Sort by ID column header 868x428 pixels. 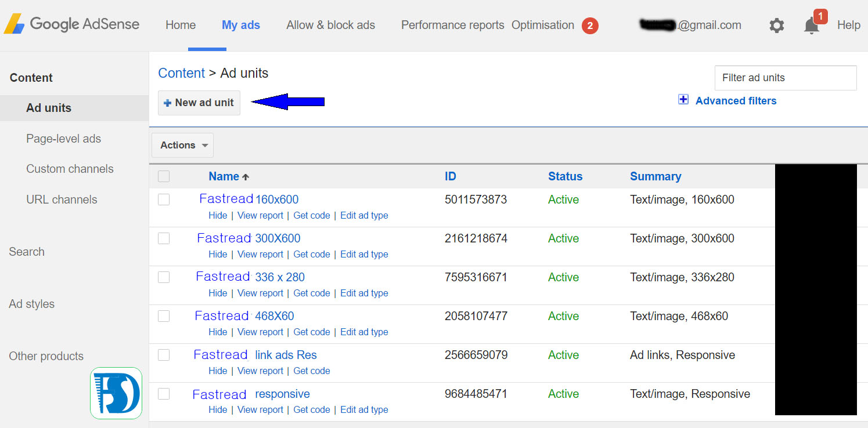451,176
